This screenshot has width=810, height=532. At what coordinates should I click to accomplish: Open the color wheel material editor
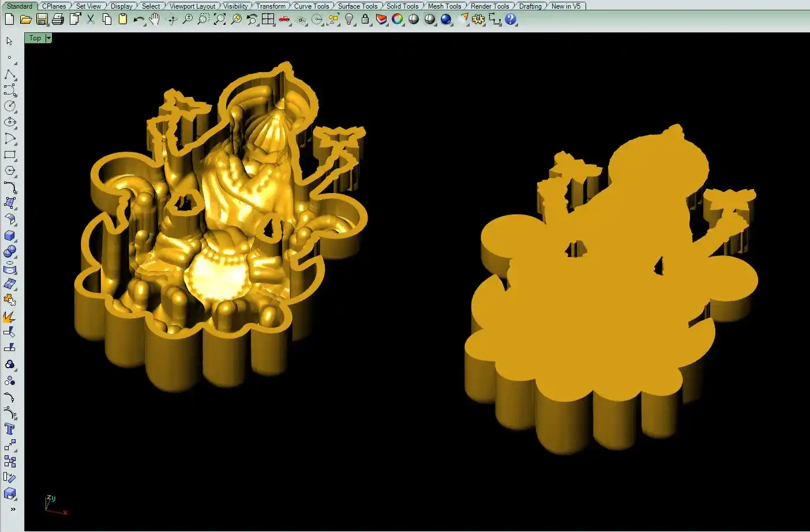[x=397, y=19]
